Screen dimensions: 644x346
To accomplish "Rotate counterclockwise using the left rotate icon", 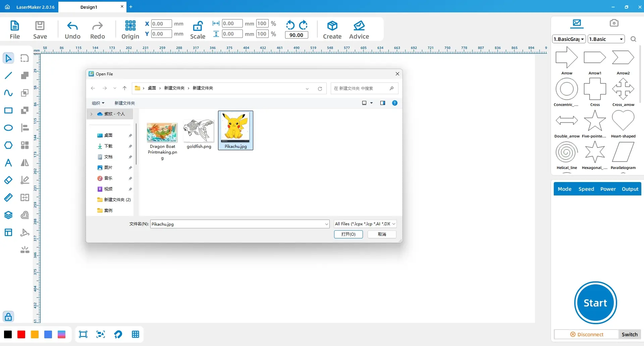I will tap(290, 25).
